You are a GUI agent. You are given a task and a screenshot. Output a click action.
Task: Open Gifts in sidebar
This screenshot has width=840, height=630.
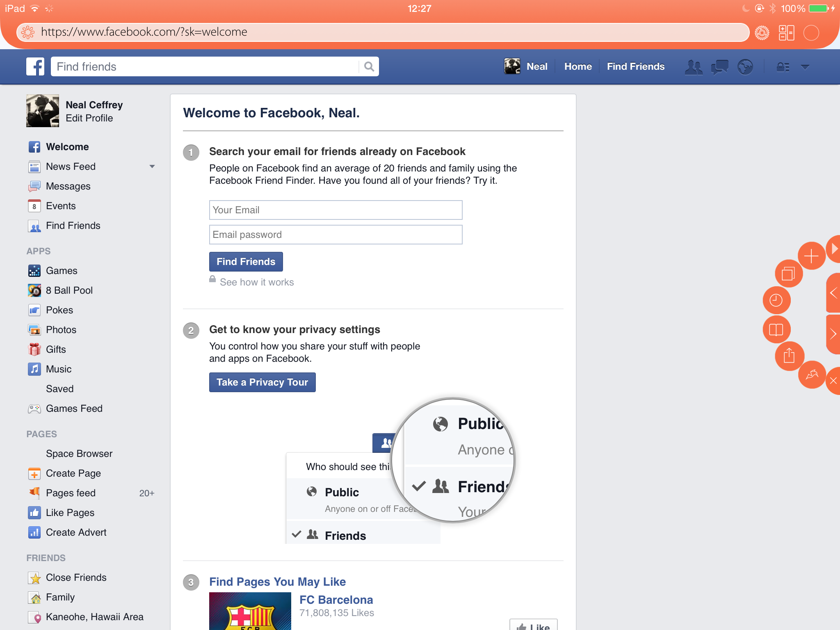[x=56, y=349]
